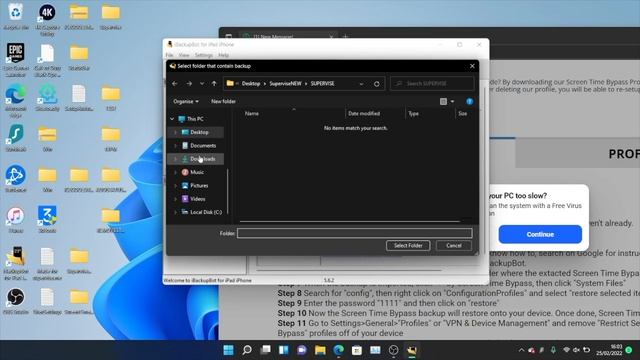Open the clock and date flyout
This screenshot has width=640, height=360.
tap(609, 350)
